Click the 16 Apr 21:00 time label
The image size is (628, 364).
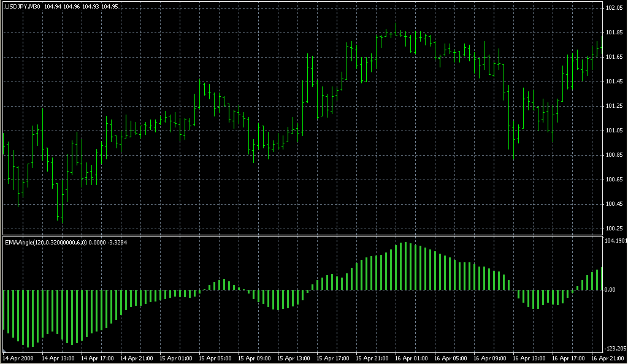click(x=607, y=357)
